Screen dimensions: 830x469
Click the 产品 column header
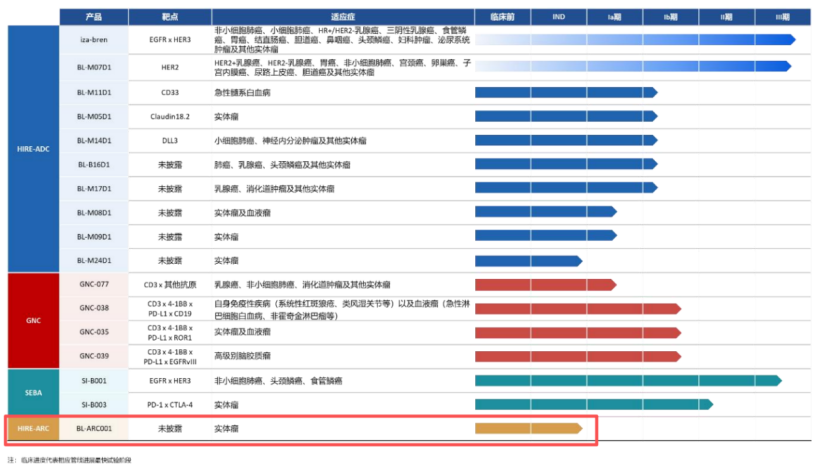[94, 17]
